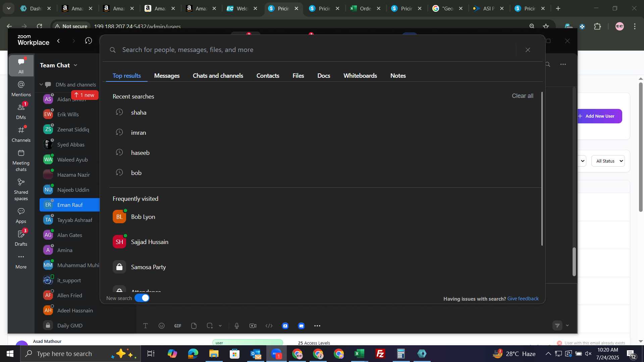
Task: Select Top results tab
Action: point(126,76)
